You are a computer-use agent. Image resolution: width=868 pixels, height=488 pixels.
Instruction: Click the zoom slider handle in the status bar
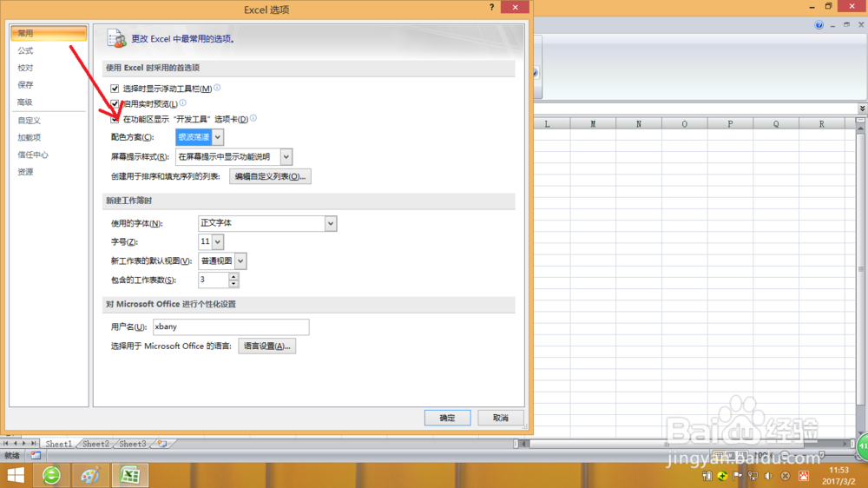(x=821, y=455)
